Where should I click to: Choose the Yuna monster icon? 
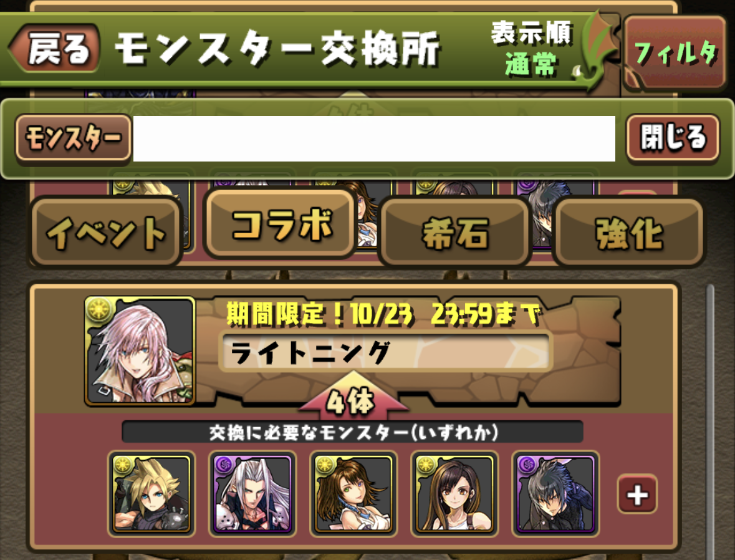tap(354, 494)
